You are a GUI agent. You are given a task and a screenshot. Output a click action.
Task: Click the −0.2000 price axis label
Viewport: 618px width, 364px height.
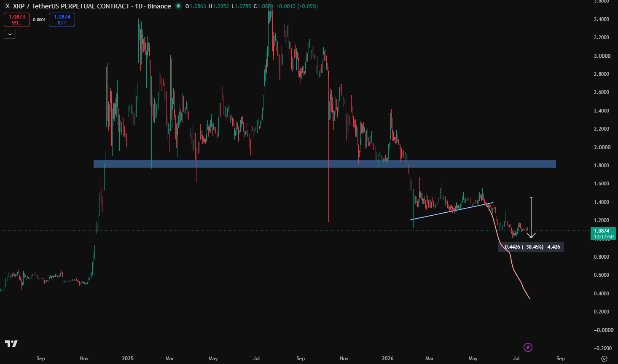pos(602,348)
